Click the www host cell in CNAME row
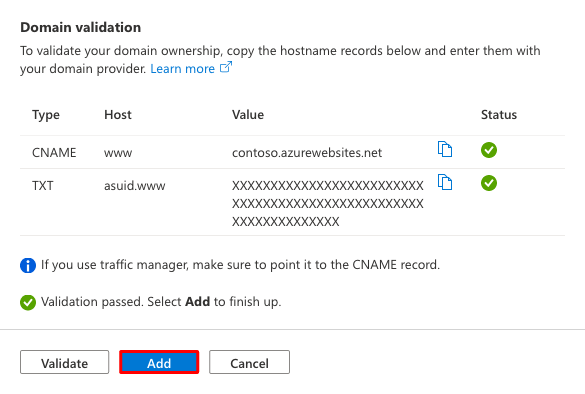The width and height of the screenshot is (585, 394). point(118,153)
